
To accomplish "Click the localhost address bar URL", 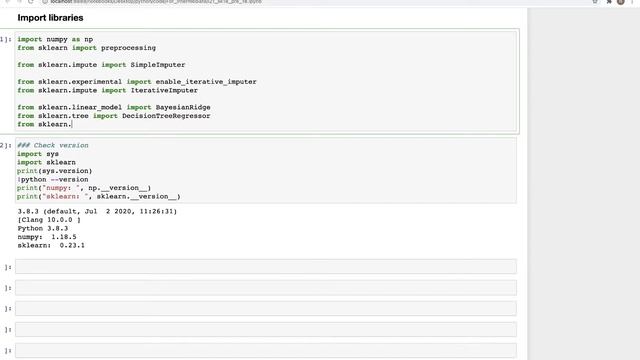I will coord(155,2).
